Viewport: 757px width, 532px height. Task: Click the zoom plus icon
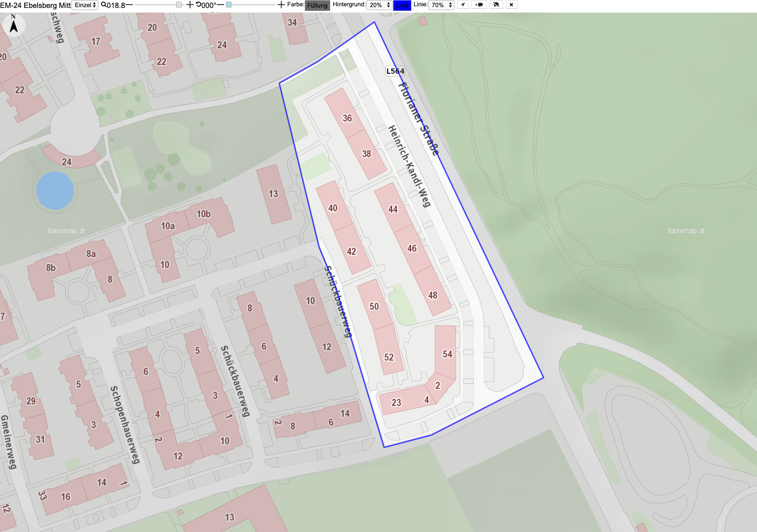(x=190, y=5)
